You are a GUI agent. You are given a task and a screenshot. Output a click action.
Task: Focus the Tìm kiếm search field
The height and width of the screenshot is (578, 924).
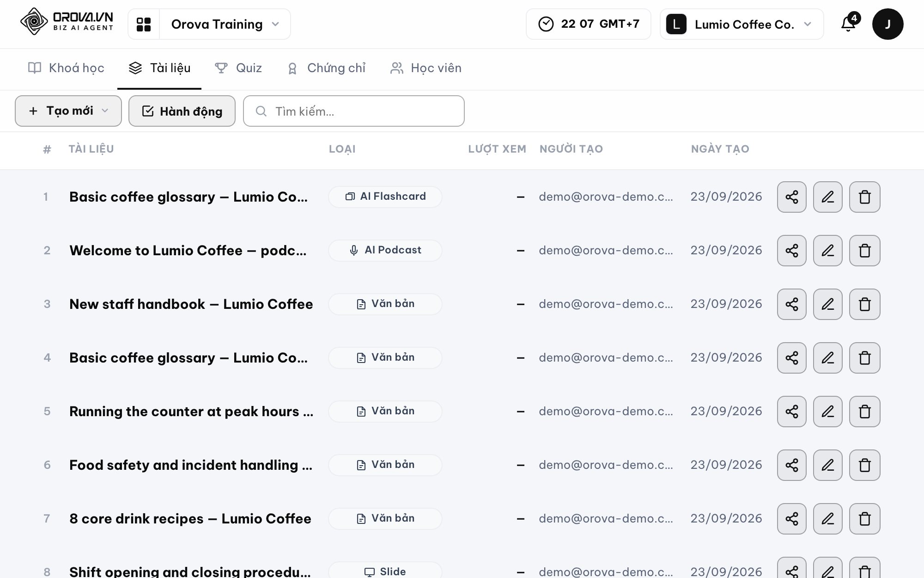coord(354,111)
